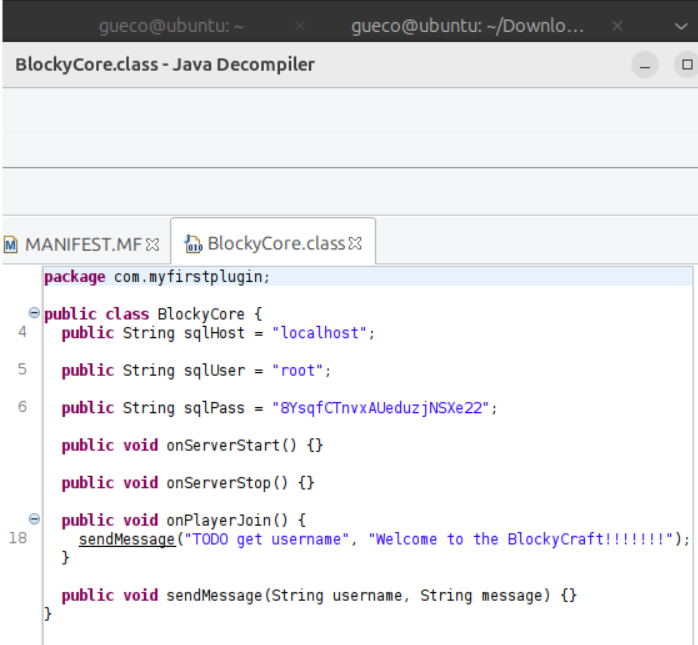
Task: Close the gueco@ubuntu: ~ terminal tab
Action: [x=300, y=27]
